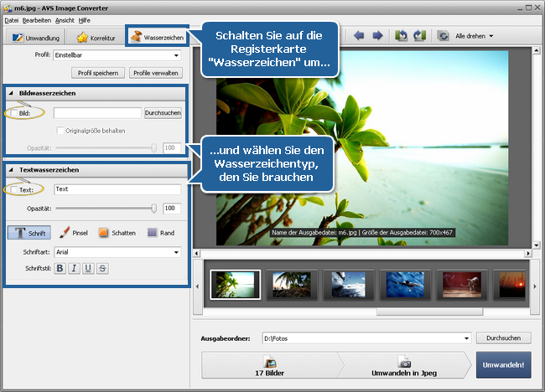The height and width of the screenshot is (392, 545).
Task: Expand the Schriftart font dropdown
Action: coord(117,251)
